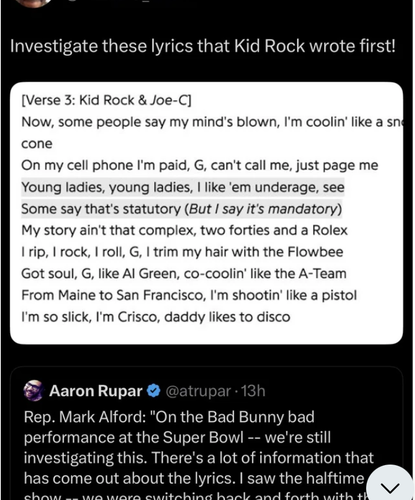The width and height of the screenshot is (415, 500).
Task: Open Aaron Rupar's profile avatar
Action: [x=34, y=390]
